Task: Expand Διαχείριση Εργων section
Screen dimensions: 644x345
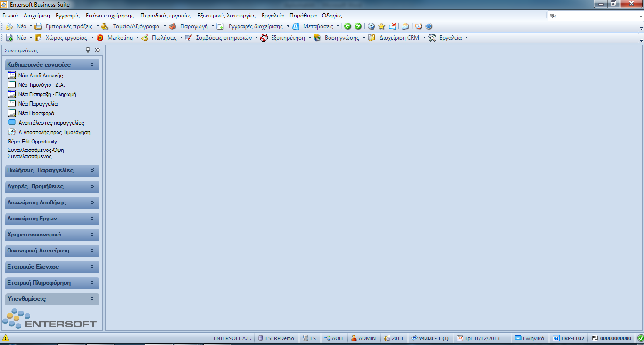Action: [x=92, y=219]
